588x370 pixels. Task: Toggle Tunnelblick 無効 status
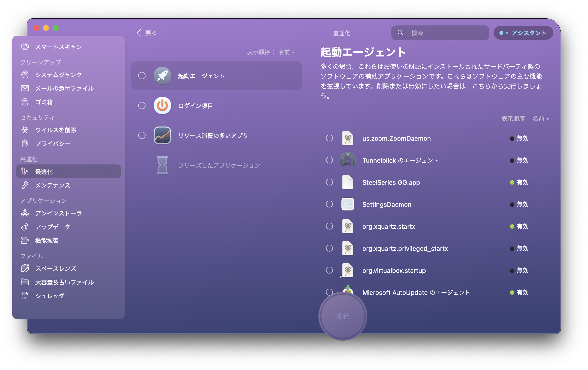(519, 160)
